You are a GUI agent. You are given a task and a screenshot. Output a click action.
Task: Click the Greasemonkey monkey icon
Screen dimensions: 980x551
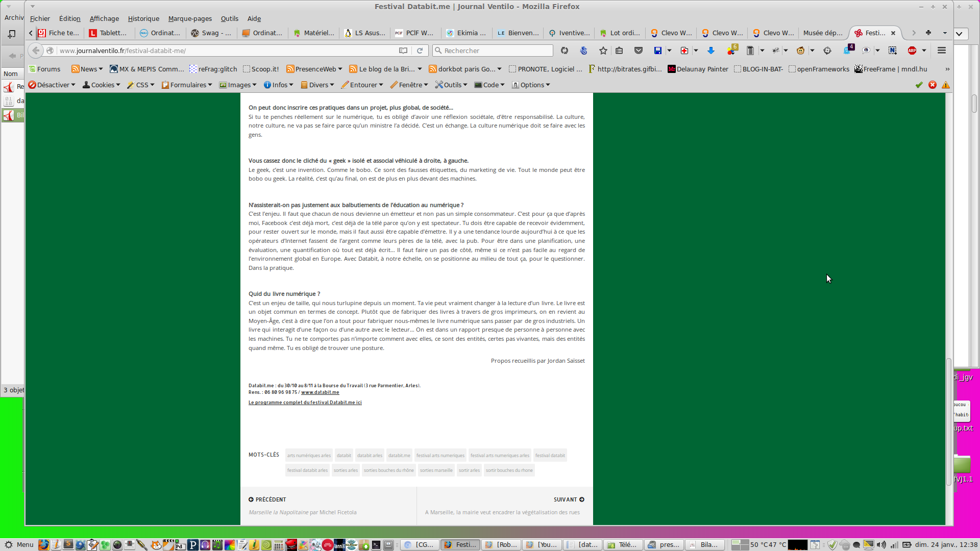pyautogui.click(x=800, y=51)
